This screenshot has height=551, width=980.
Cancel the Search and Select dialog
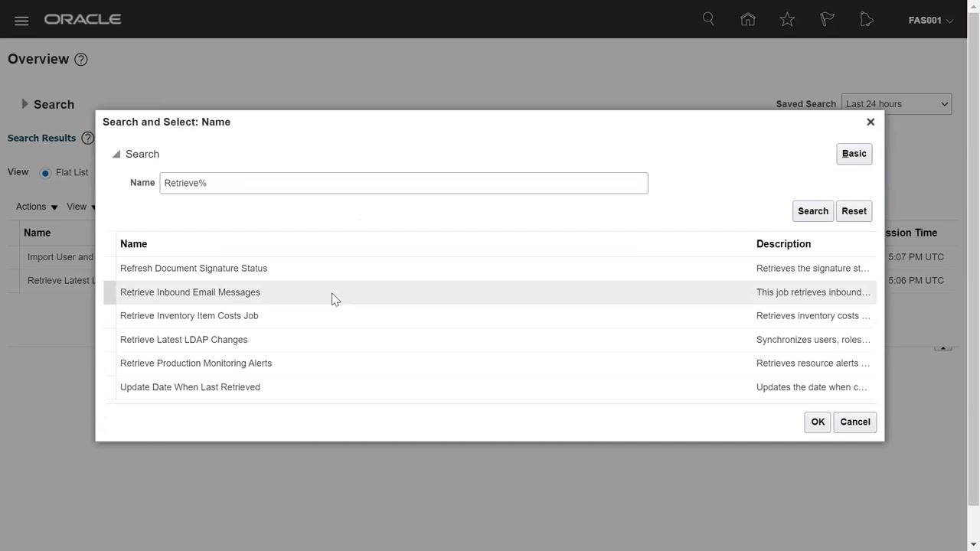coord(855,422)
